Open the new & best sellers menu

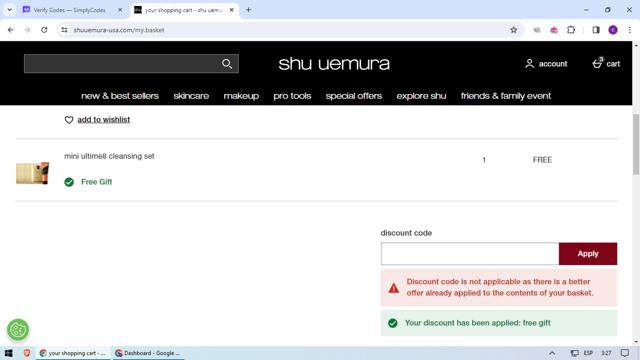pyautogui.click(x=120, y=96)
